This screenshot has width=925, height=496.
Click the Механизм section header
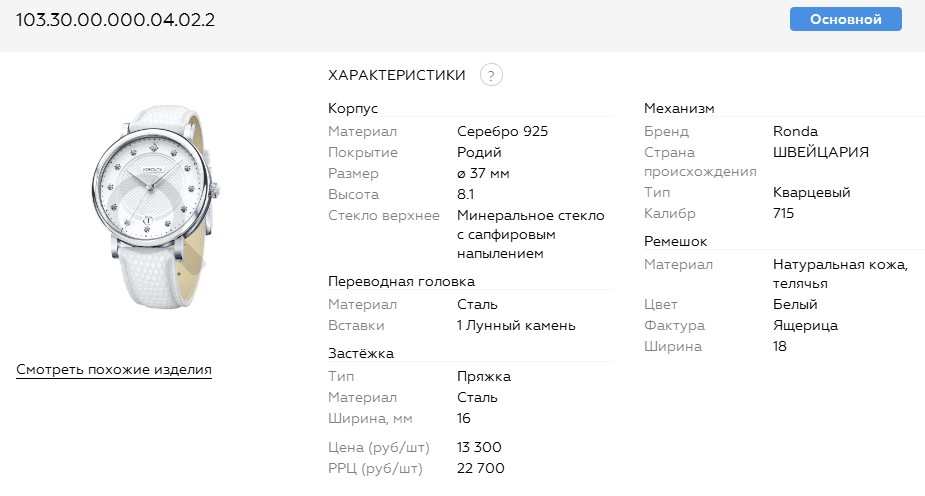(x=679, y=108)
